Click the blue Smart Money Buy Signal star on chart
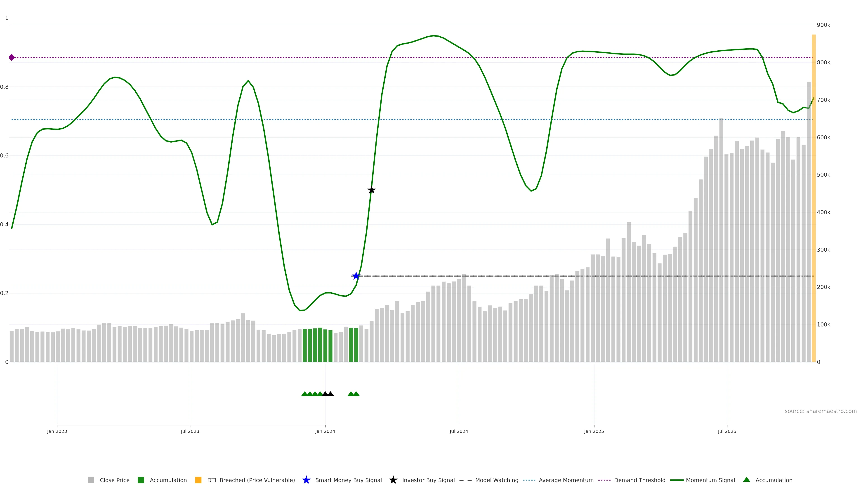 (x=356, y=276)
